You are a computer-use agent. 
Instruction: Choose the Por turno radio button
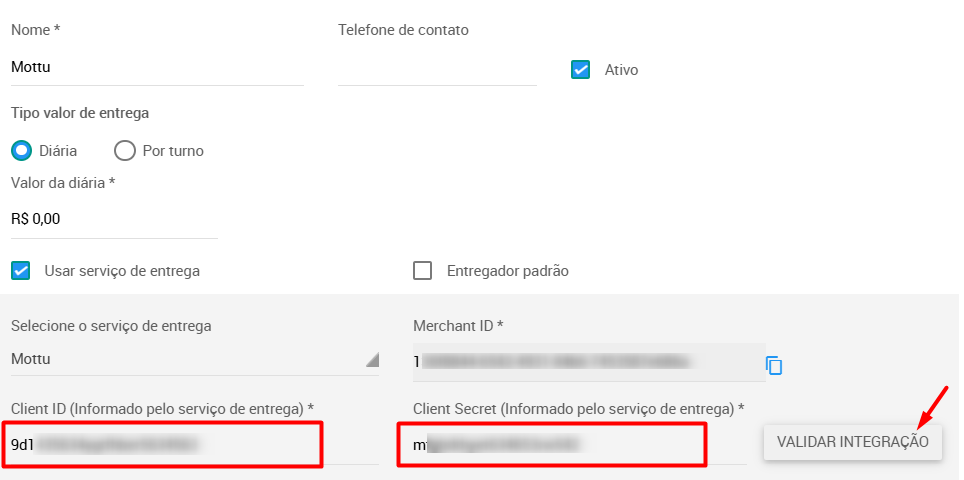(125, 151)
